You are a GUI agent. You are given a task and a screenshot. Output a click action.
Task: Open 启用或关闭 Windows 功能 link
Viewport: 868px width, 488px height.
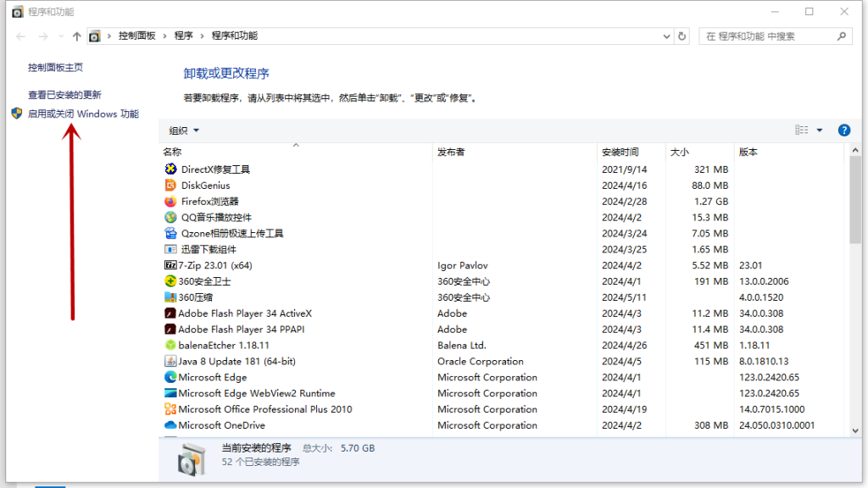click(83, 114)
